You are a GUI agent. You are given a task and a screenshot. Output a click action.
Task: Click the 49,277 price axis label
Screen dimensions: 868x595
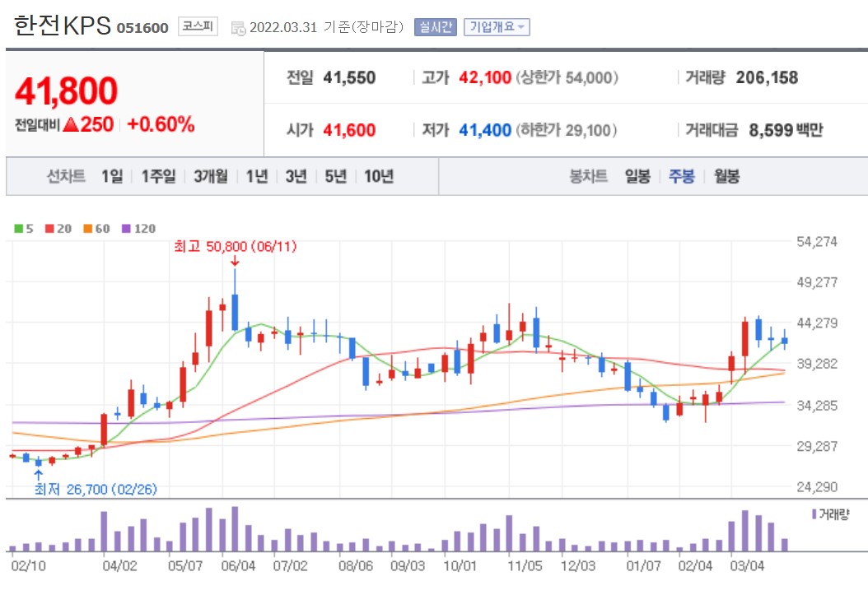(x=816, y=282)
